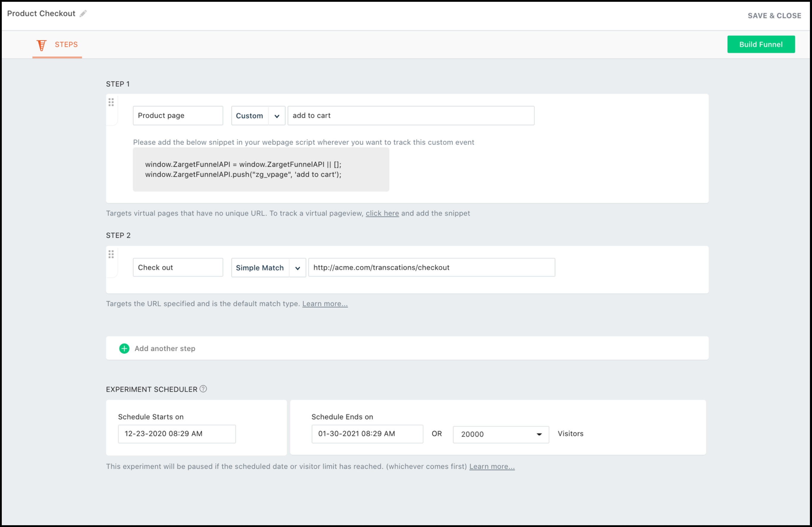Open Learn more link under Step 2
Image resolution: width=812 pixels, height=527 pixels.
pos(325,304)
